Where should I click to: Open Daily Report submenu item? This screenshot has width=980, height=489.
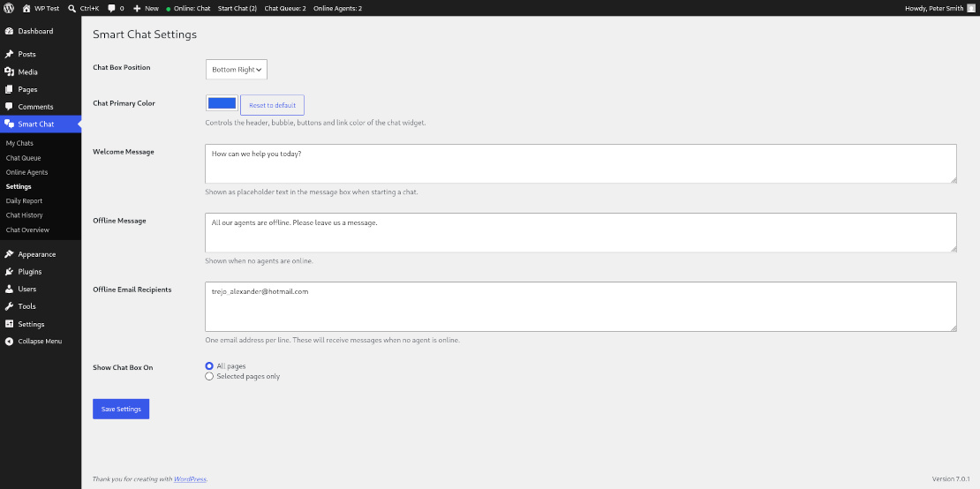coord(24,201)
